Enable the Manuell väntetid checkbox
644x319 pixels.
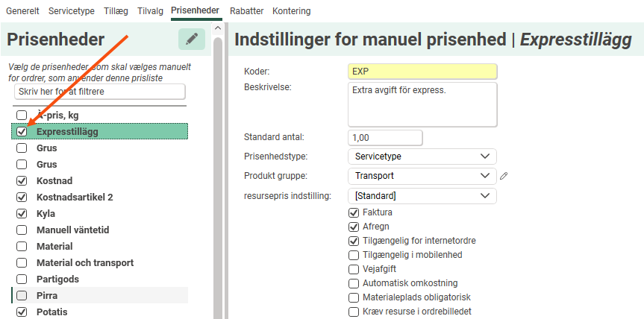22,230
